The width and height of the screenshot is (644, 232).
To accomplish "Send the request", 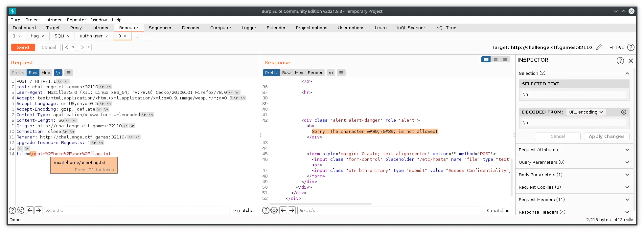I will point(23,47).
